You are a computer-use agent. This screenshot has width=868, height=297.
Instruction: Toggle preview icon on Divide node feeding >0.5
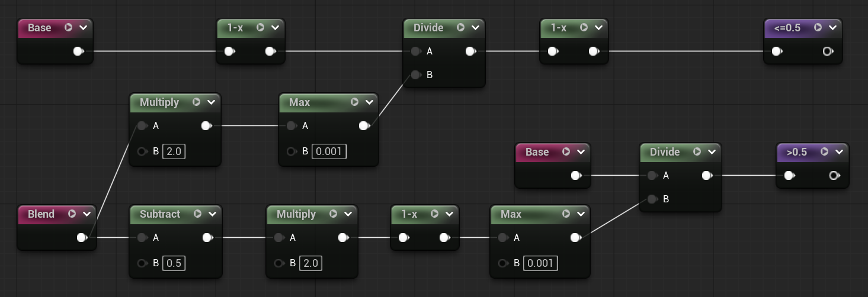(x=697, y=152)
